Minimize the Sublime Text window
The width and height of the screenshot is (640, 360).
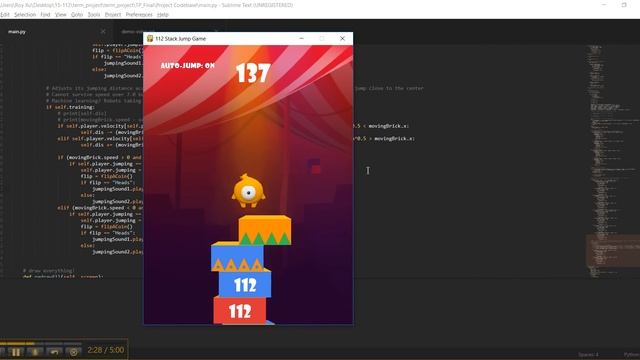coord(604,5)
